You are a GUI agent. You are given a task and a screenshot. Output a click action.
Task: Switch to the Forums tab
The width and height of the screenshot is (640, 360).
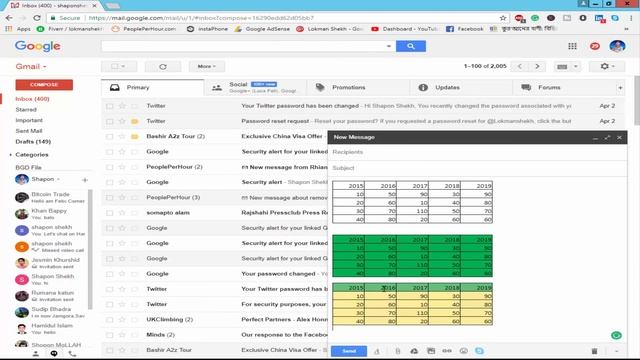(x=564, y=87)
